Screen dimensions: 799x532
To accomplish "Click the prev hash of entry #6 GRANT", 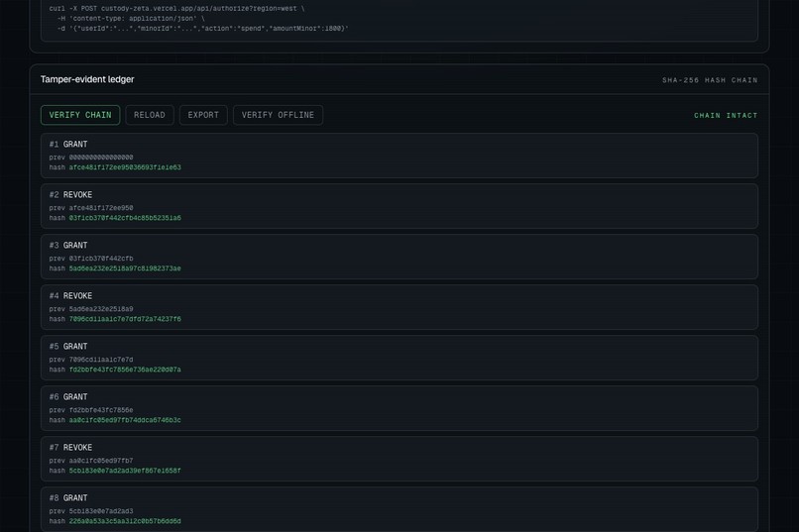I will point(101,410).
